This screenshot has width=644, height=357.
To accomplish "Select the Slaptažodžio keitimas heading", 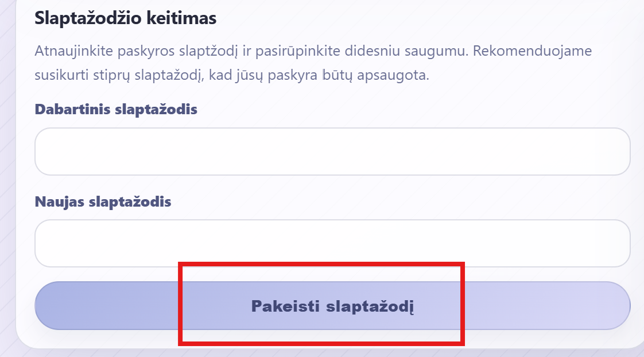I will (x=125, y=18).
